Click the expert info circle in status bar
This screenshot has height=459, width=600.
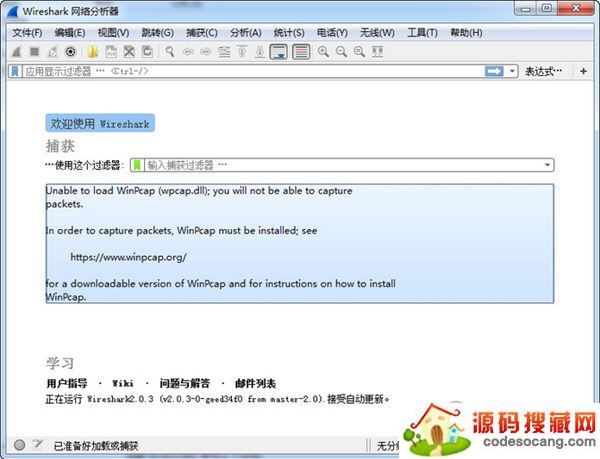pos(20,445)
